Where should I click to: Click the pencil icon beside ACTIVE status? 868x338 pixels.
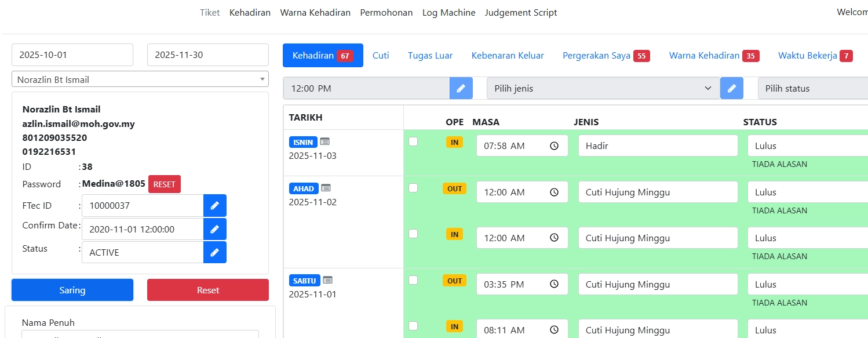point(214,252)
